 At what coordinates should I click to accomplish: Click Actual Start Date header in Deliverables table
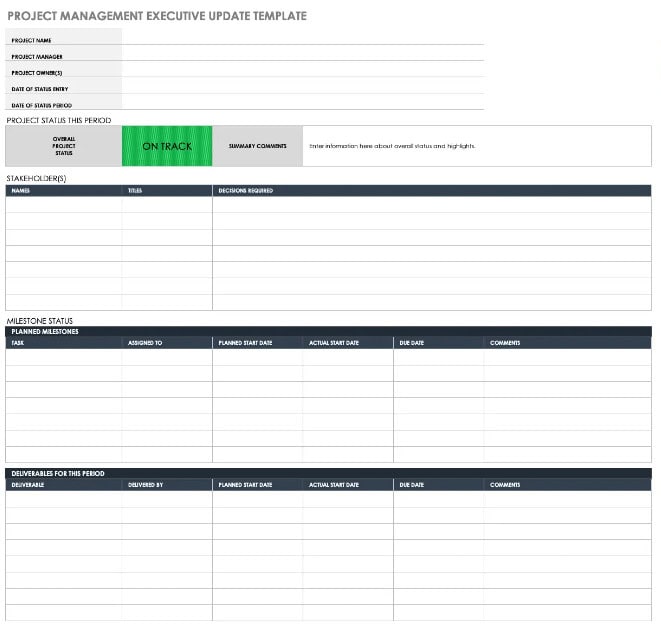click(x=348, y=485)
